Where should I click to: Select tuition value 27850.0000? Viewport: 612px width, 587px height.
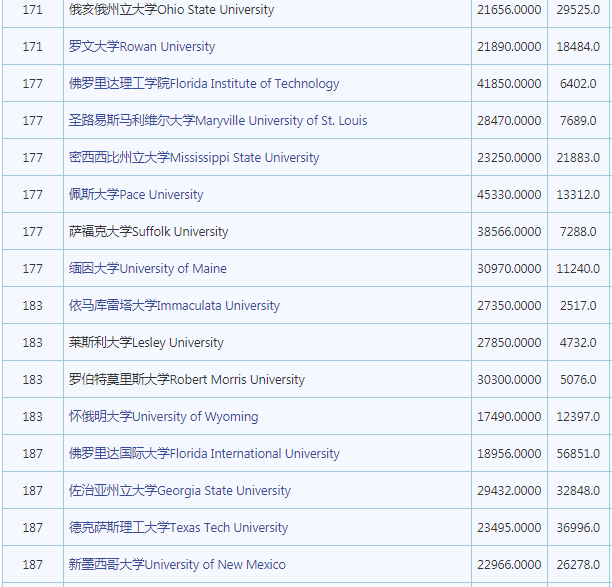[509, 343]
